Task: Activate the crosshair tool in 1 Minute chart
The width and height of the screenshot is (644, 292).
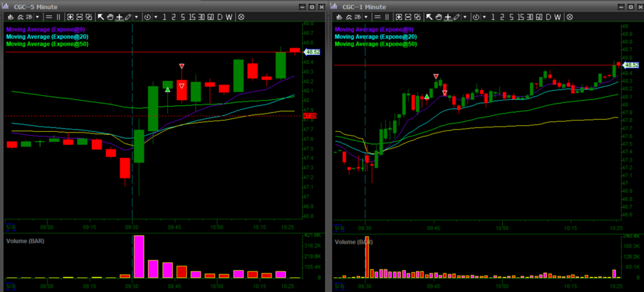Action: tap(448, 17)
